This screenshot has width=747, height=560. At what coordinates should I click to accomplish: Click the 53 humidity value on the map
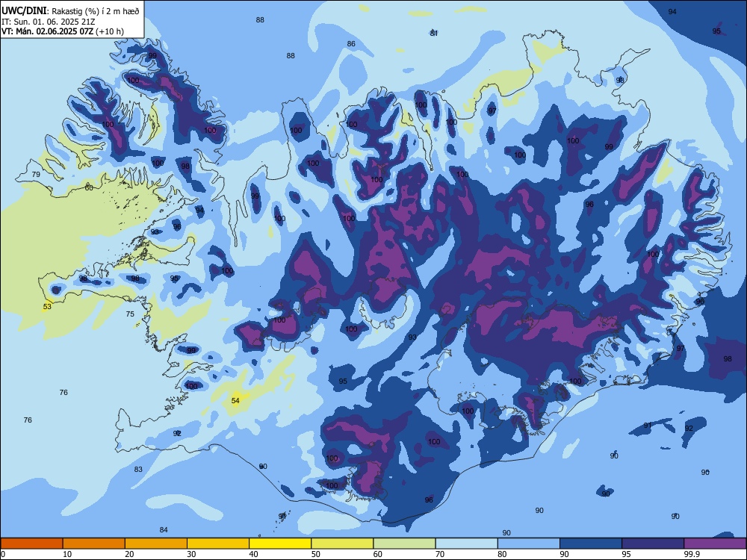pyautogui.click(x=47, y=306)
